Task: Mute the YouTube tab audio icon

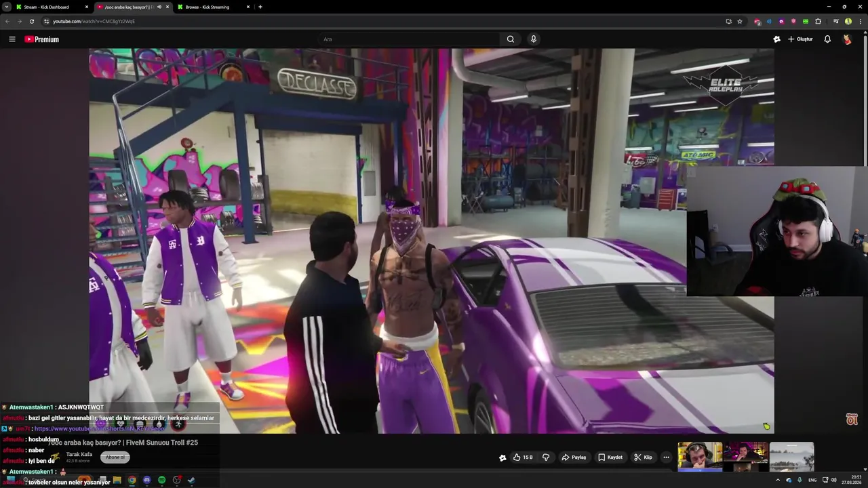Action: 159,7
